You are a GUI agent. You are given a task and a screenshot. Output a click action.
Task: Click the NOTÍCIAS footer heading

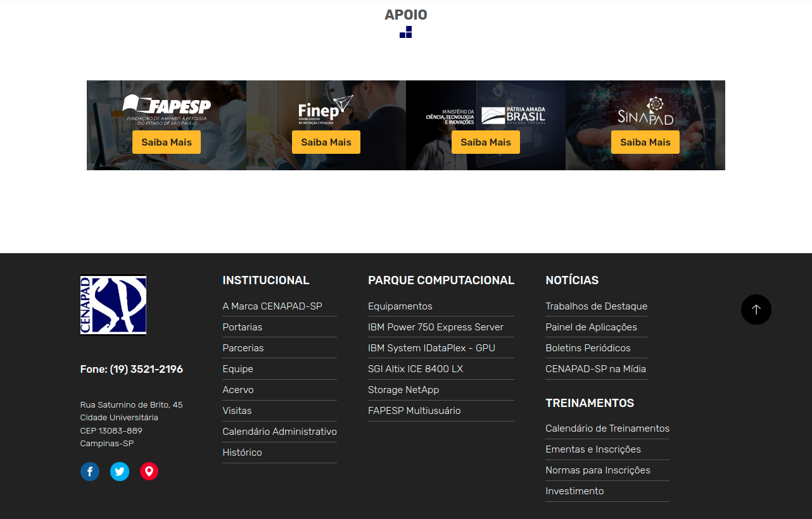point(572,280)
